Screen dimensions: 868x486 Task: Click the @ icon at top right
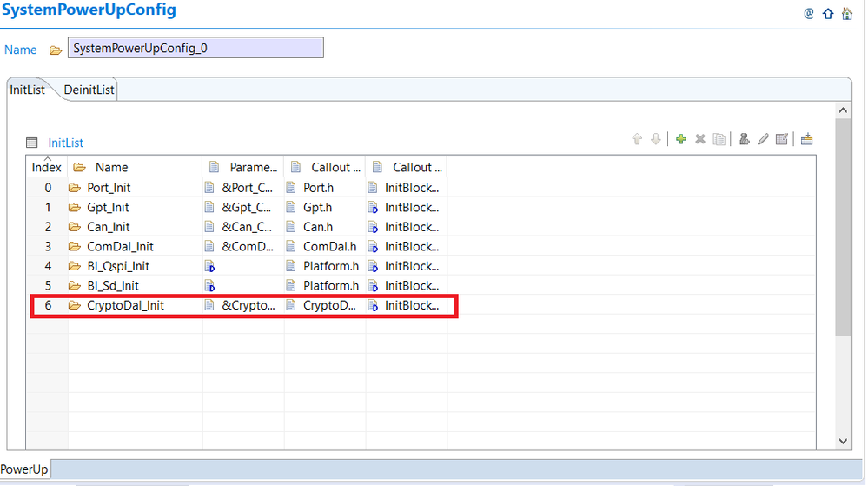tap(809, 13)
